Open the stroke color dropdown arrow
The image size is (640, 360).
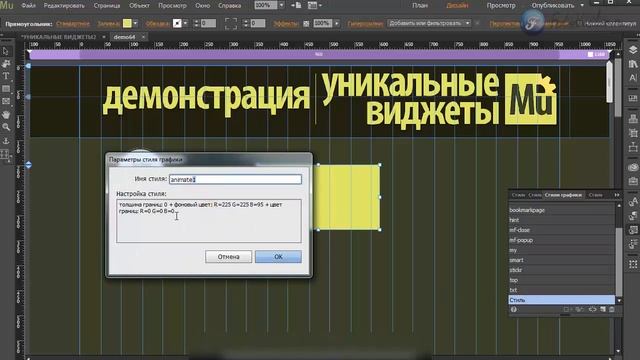click(x=185, y=23)
